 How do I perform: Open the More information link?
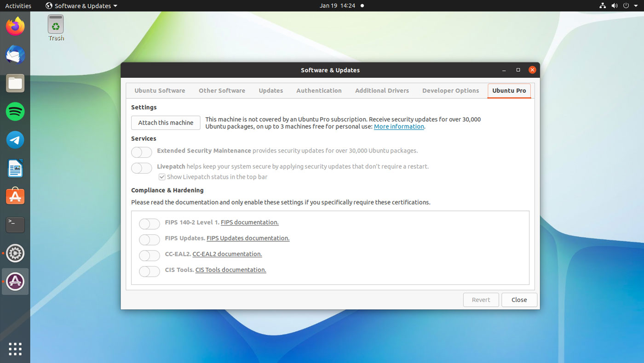click(399, 126)
